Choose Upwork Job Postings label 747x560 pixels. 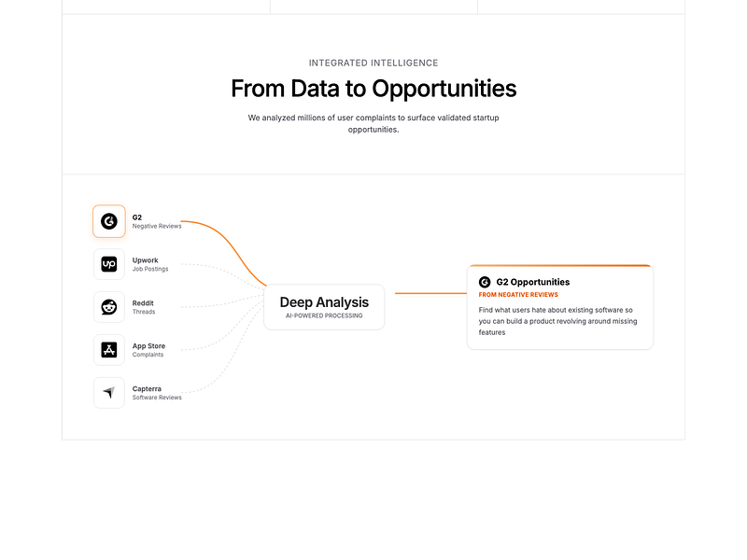[x=150, y=264]
